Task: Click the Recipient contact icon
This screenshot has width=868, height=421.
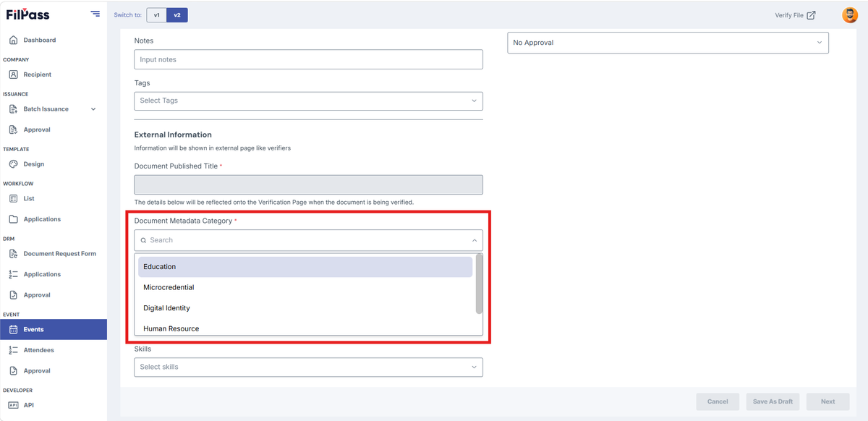Action: (x=13, y=75)
